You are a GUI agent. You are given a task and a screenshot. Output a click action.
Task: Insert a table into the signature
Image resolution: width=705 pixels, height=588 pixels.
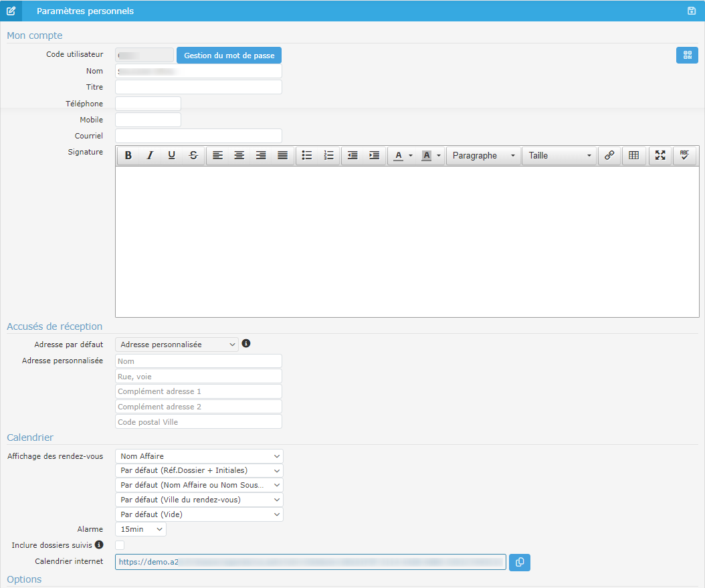point(633,155)
